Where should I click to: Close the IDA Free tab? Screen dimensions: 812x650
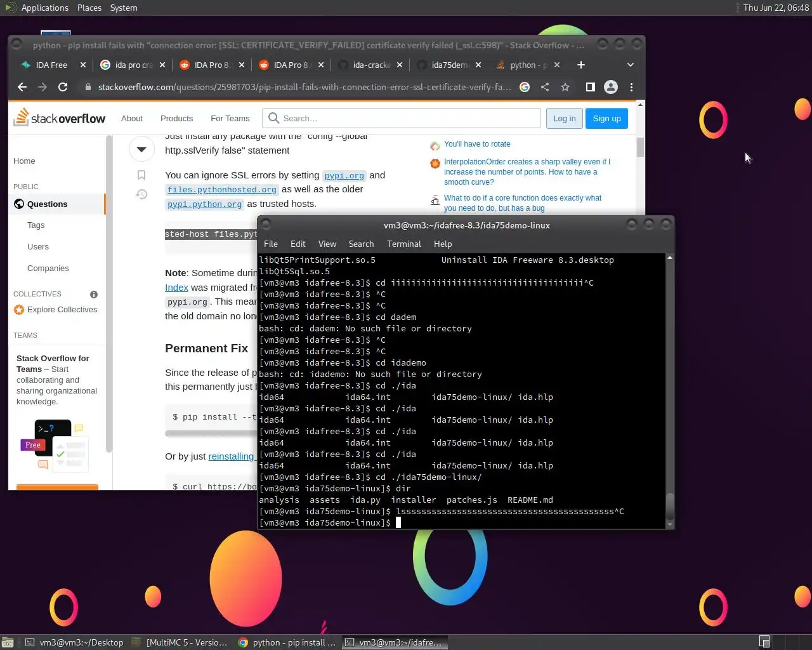coord(83,65)
